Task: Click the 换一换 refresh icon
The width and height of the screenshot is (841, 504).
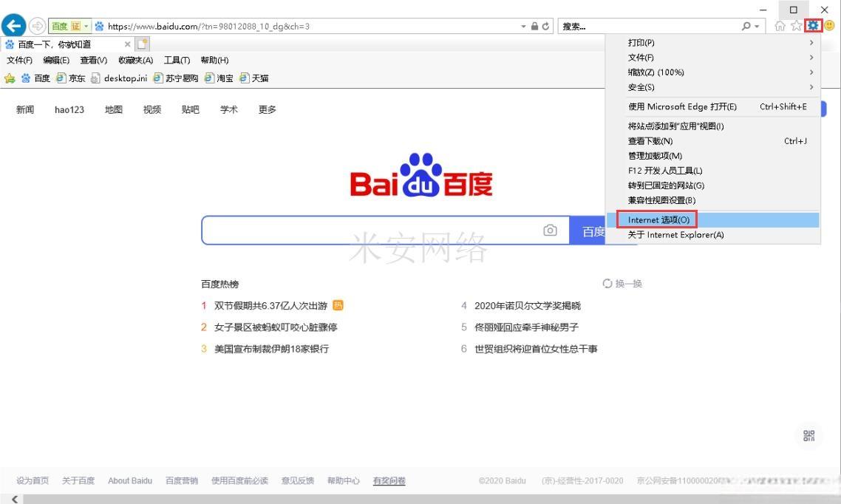Action: coord(607,283)
